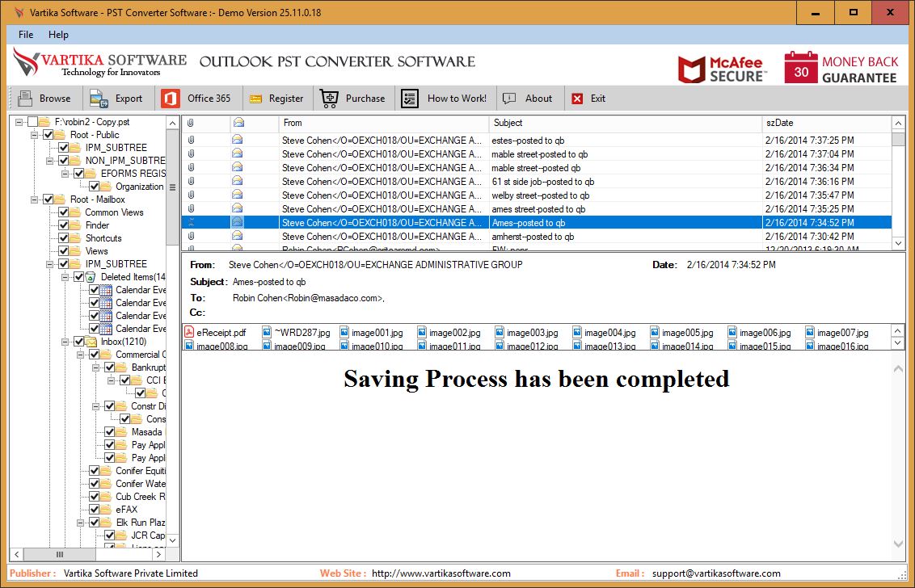The image size is (915, 588).
Task: Collapse the Deleted Items node
Action: coord(65,276)
